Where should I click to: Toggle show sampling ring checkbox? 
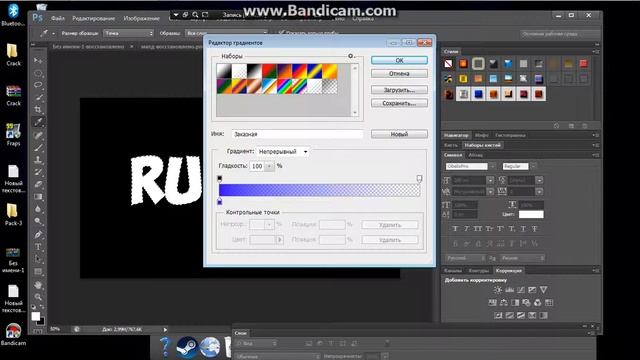(x=281, y=32)
